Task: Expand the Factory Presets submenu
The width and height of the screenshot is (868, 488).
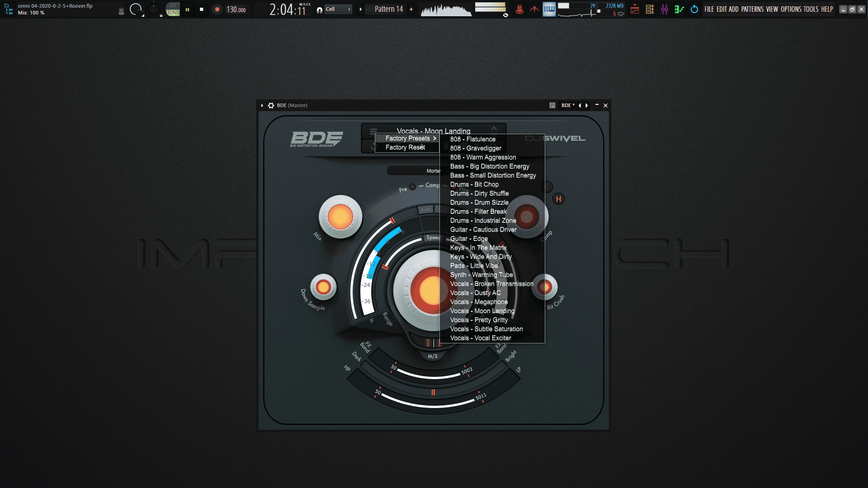Action: click(407, 138)
